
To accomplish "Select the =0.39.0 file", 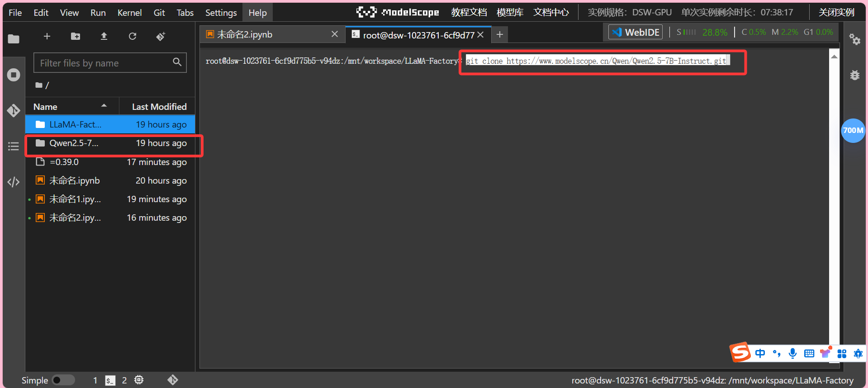I will point(110,162).
